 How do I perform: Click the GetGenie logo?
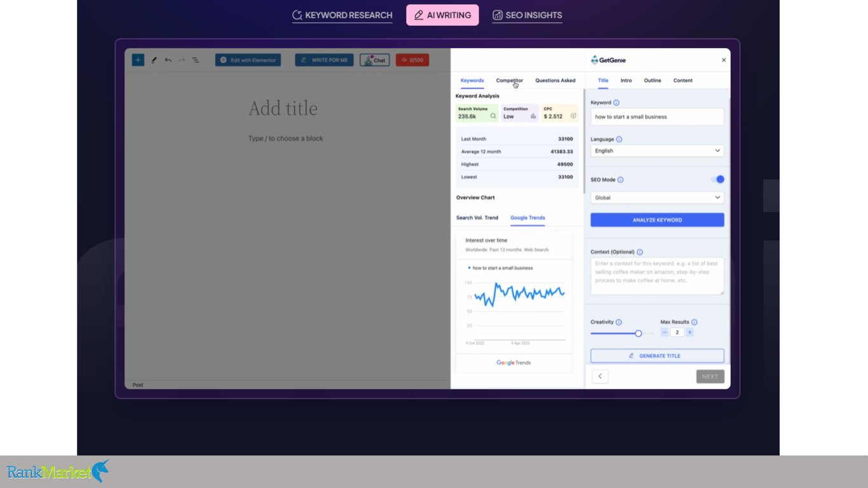(x=608, y=60)
